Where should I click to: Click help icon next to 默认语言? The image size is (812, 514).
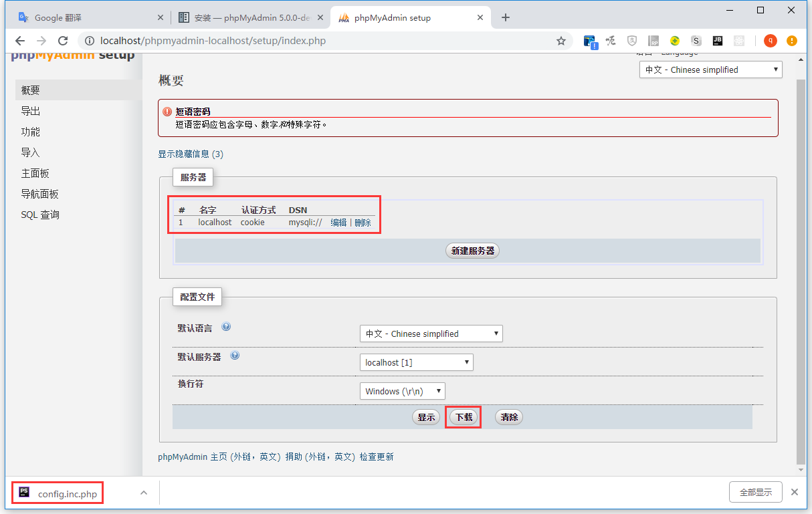[x=226, y=327]
